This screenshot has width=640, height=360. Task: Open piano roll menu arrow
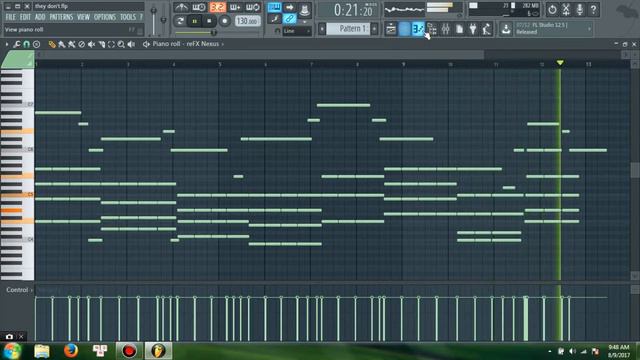click(7, 44)
